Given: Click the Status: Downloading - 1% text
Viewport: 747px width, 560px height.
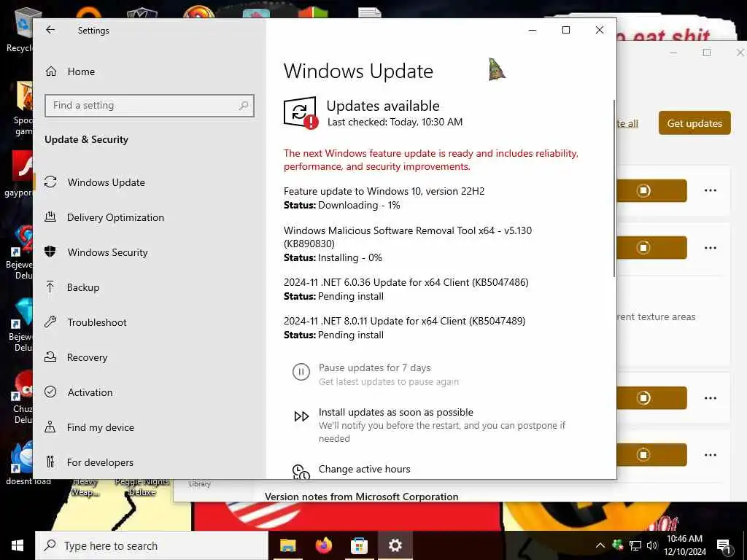Looking at the screenshot, I should 341,205.
